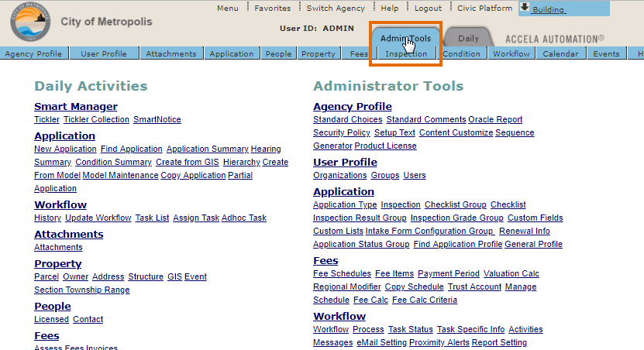Open the Civic Platform menu item
Screen dimensions: 644x350
[484, 9]
